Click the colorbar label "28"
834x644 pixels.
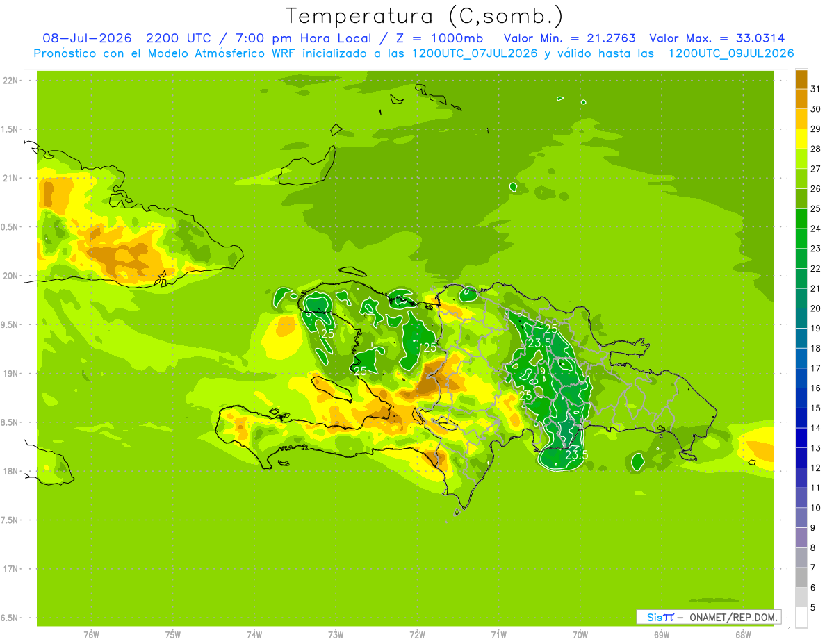click(816, 149)
